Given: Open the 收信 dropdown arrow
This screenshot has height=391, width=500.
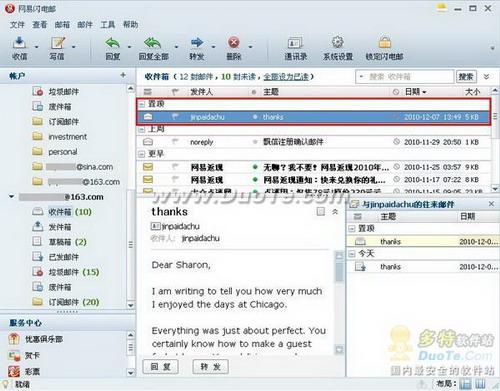Looking at the screenshot, I should (36, 47).
